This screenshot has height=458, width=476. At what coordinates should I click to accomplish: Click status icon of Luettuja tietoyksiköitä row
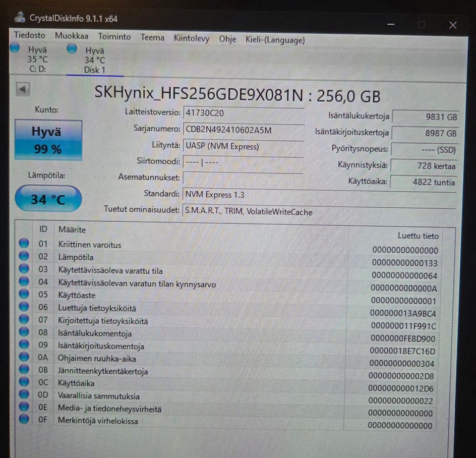point(24,306)
